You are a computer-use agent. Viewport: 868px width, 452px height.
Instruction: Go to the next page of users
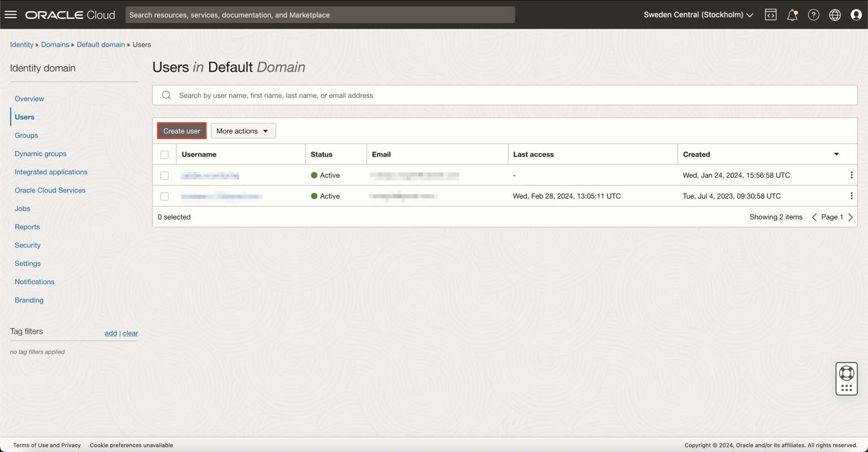[x=850, y=217]
